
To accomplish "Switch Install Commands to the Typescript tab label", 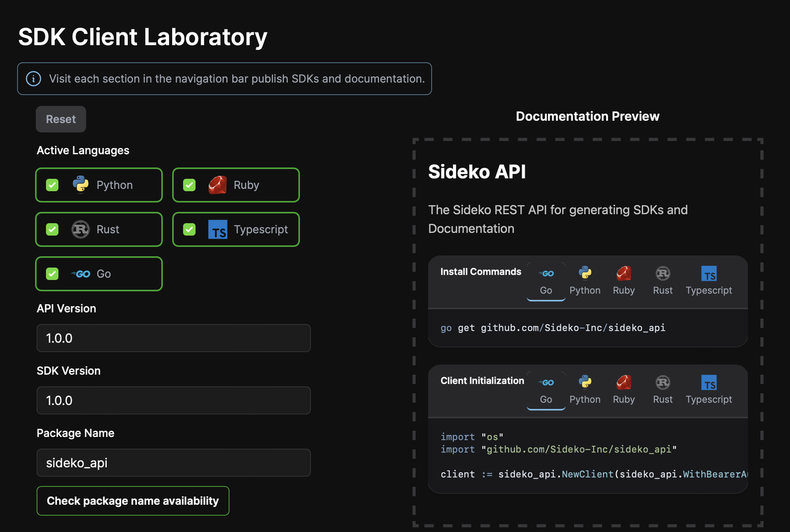I will tap(709, 290).
